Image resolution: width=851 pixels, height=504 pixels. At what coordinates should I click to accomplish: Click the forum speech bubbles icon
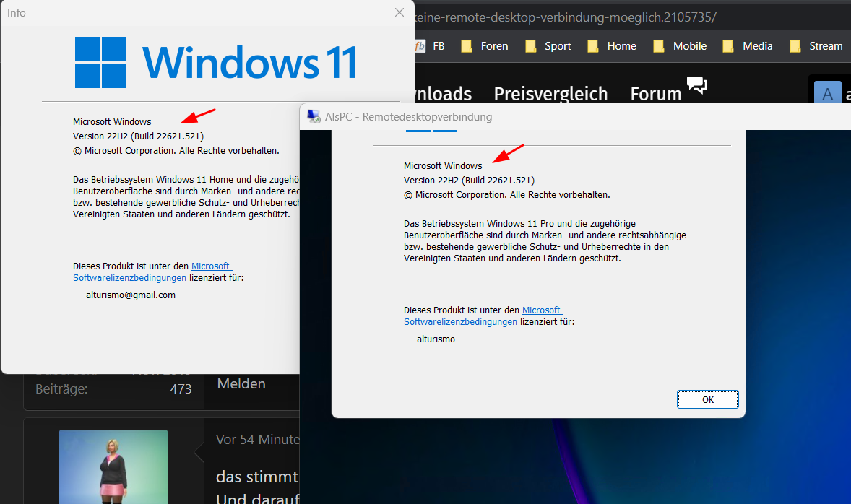(x=697, y=84)
